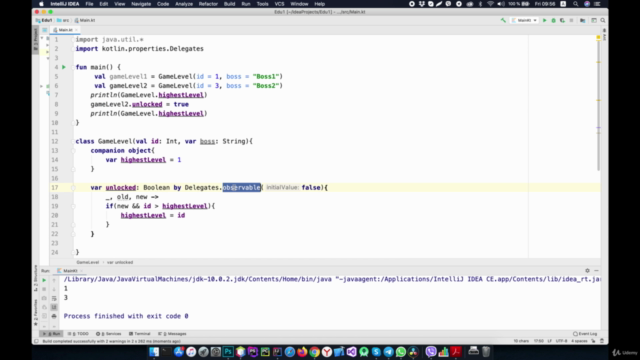Image resolution: width=640 pixels, height=360 pixels.
Task: Click LF line separator in status bar
Action: pyautogui.click(x=549, y=341)
